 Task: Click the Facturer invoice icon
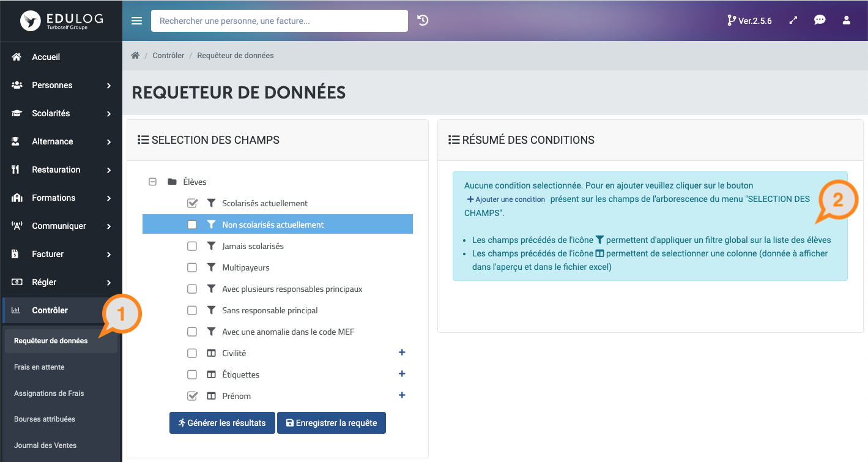[x=17, y=254]
